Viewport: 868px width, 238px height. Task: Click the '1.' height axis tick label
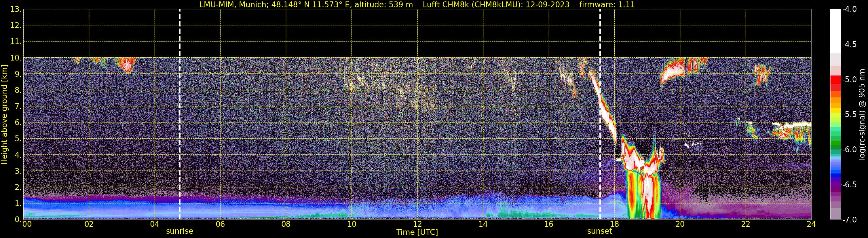pos(18,203)
